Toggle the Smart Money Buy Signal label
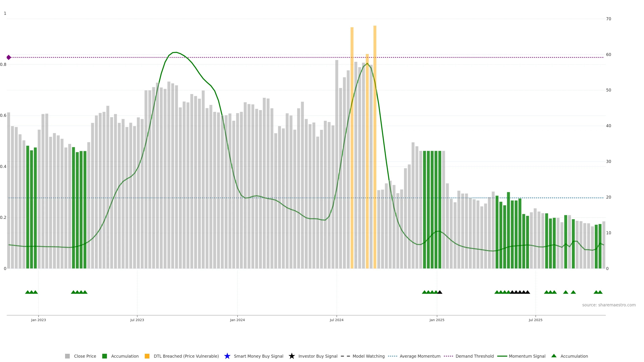This screenshot has height=362, width=644. point(258,356)
